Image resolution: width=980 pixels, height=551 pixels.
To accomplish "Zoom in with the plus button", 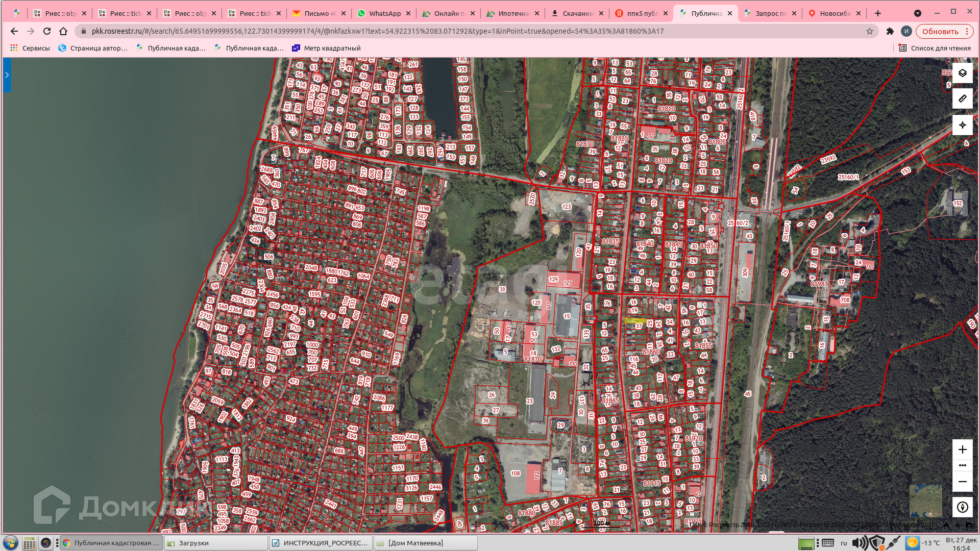I will pos(962,449).
